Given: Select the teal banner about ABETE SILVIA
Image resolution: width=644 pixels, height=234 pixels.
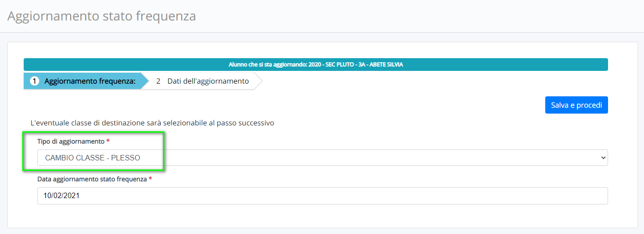Looking at the screenshot, I should [315, 65].
